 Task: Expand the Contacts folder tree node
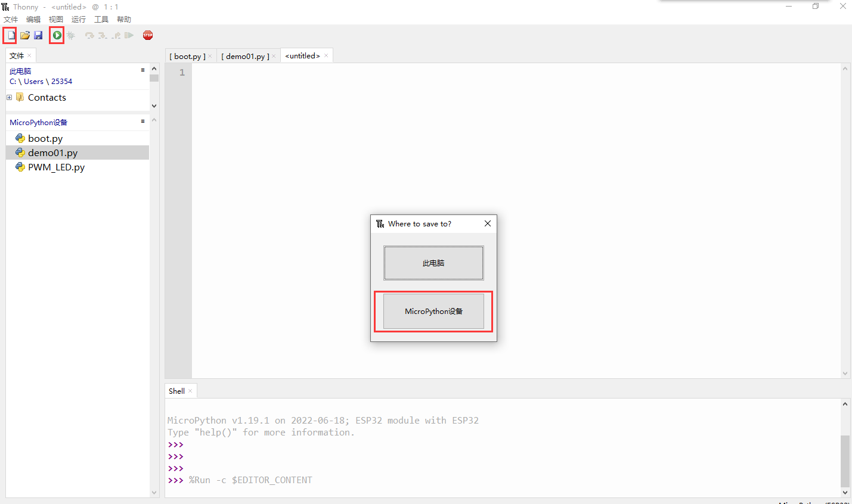tap(10, 98)
